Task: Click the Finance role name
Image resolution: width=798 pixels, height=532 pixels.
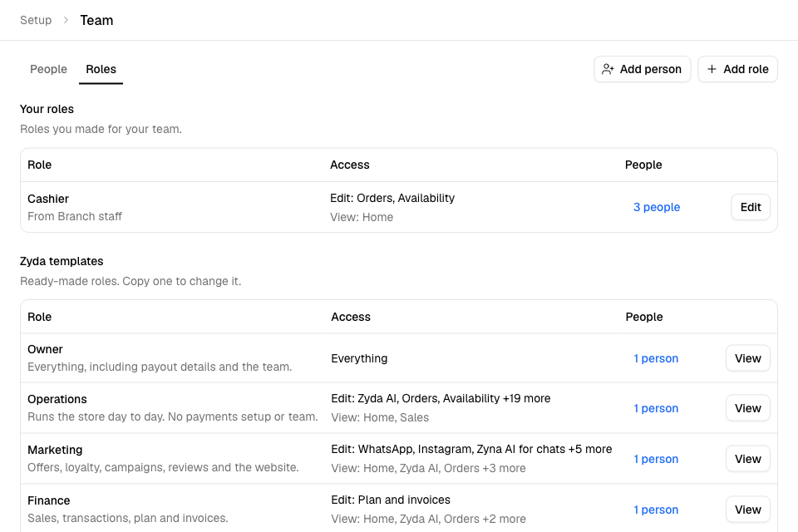Action: 48,500
